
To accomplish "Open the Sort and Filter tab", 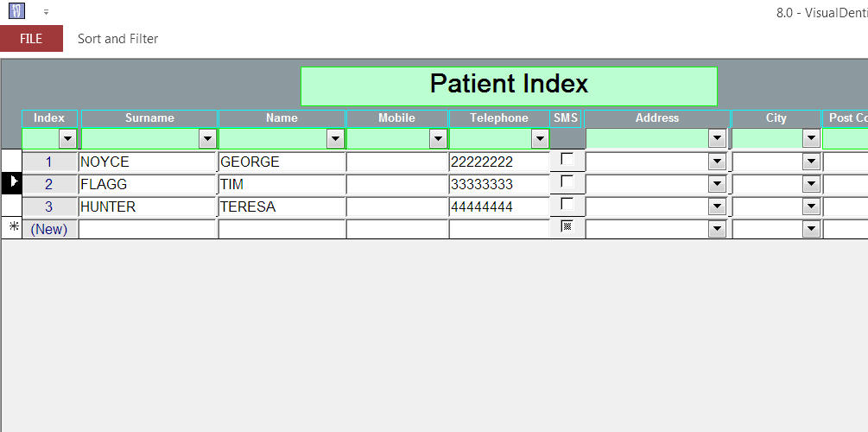I will pos(118,39).
